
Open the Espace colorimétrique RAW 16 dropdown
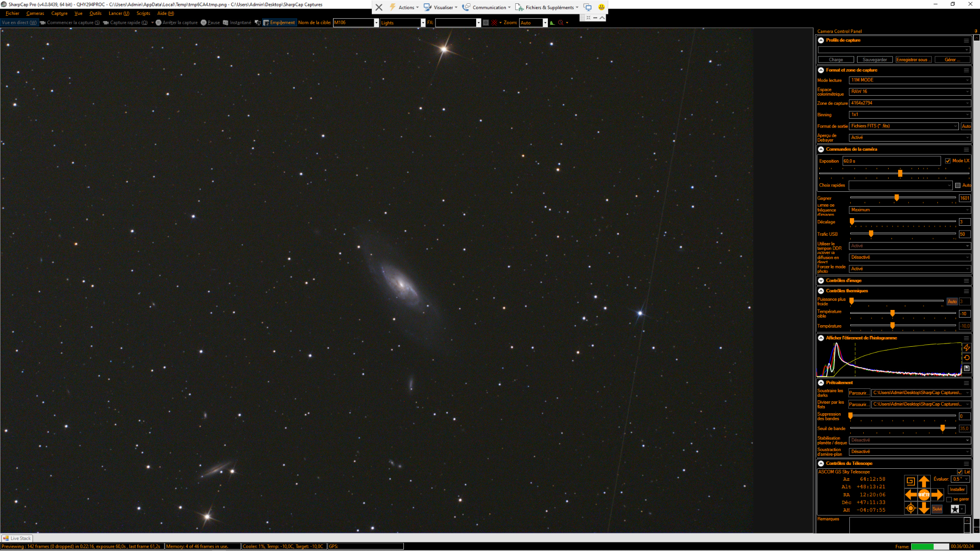click(x=910, y=91)
